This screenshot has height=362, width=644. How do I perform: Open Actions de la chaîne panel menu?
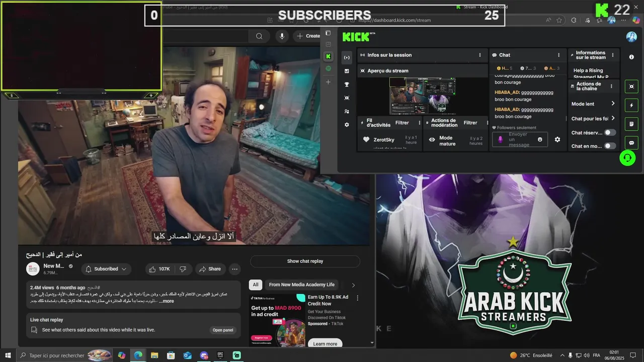pyautogui.click(x=611, y=86)
